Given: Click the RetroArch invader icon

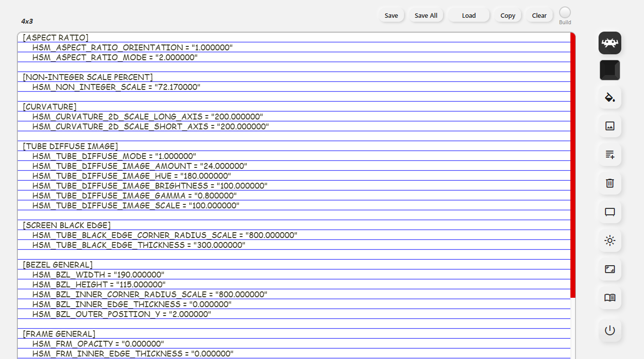Looking at the screenshot, I should coord(609,43).
